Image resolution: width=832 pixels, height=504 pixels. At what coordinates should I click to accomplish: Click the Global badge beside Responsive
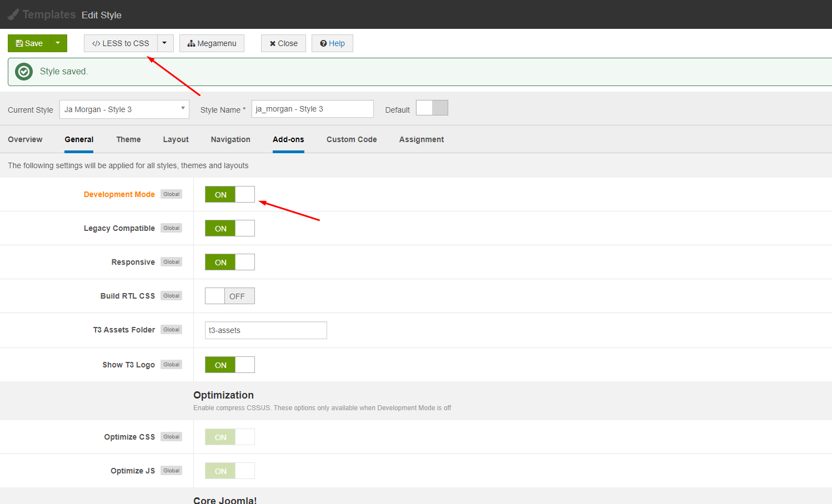click(x=172, y=262)
